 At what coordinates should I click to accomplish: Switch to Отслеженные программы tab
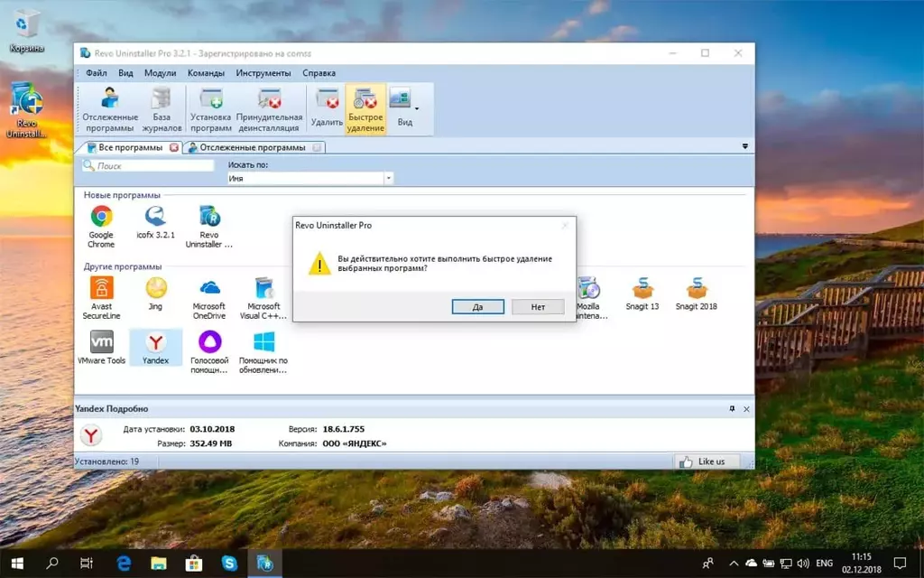[x=253, y=147]
